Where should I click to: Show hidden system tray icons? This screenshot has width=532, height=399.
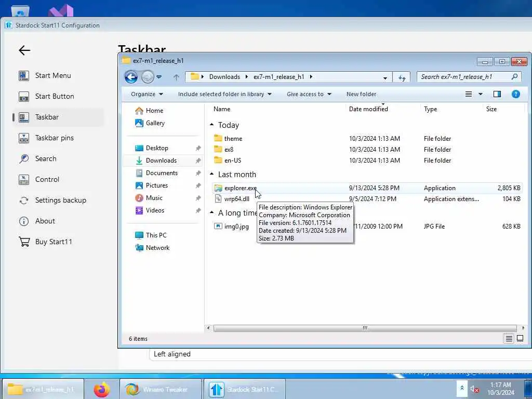coord(462,388)
